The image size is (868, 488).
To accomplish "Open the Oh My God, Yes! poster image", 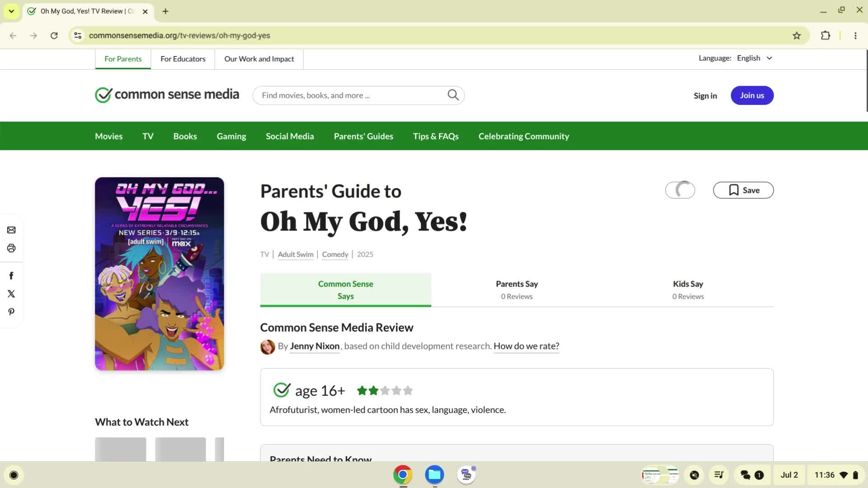I will click(x=160, y=274).
